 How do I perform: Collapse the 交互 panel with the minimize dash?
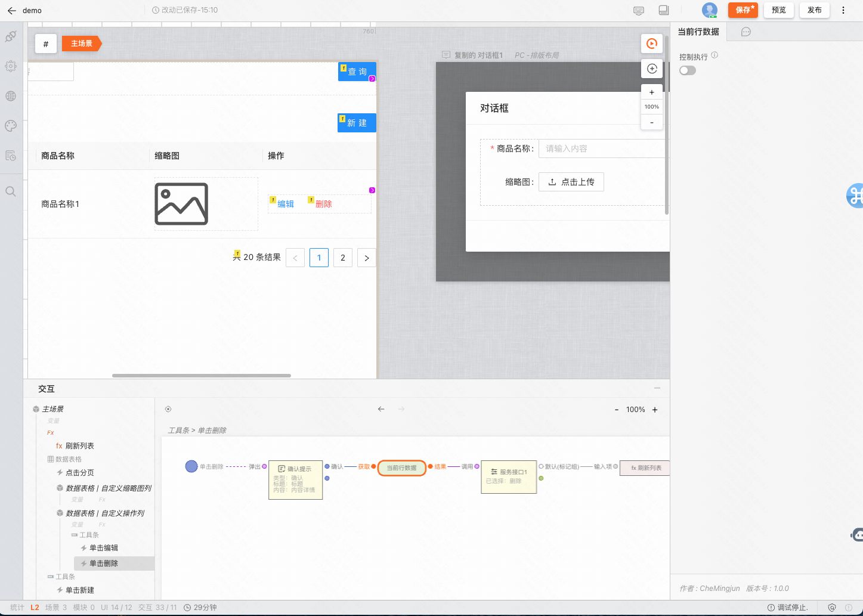[x=657, y=388]
